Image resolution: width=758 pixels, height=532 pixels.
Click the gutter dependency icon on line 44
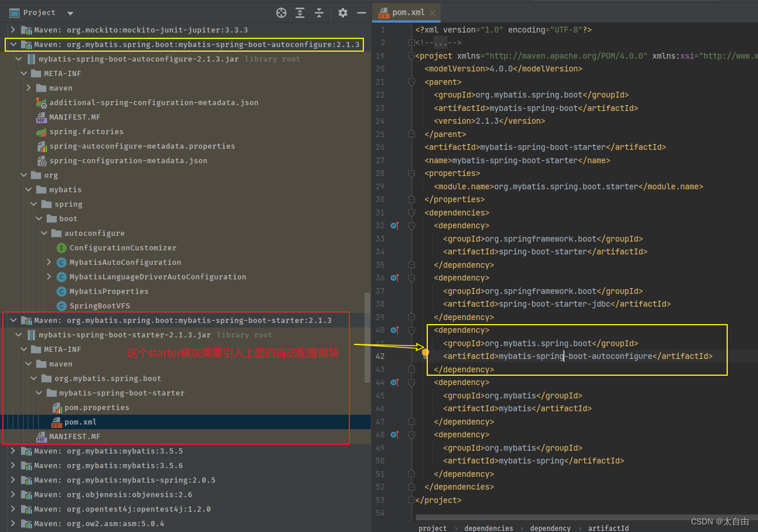395,382
